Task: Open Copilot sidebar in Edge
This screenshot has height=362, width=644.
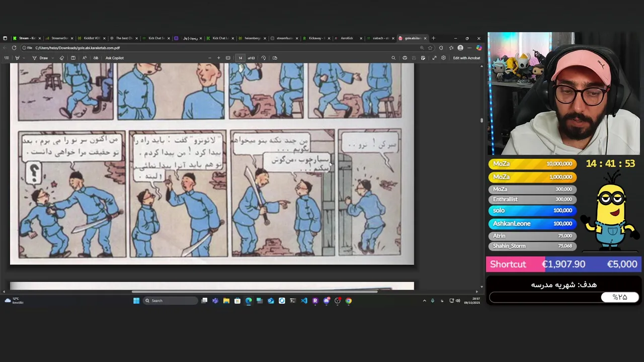Action: [x=478, y=48]
